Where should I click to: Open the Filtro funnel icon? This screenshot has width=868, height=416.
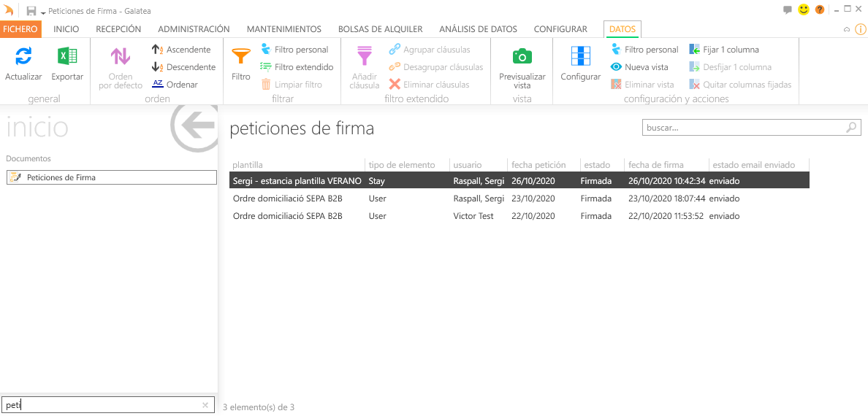coord(240,57)
